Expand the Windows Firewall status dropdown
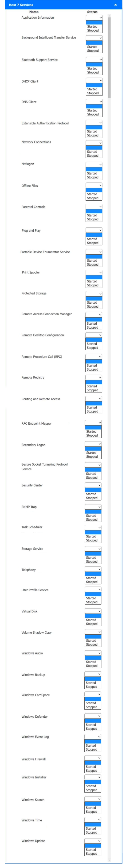Image resolution: width=126 pixels, height=868 pixels. [x=93, y=758]
